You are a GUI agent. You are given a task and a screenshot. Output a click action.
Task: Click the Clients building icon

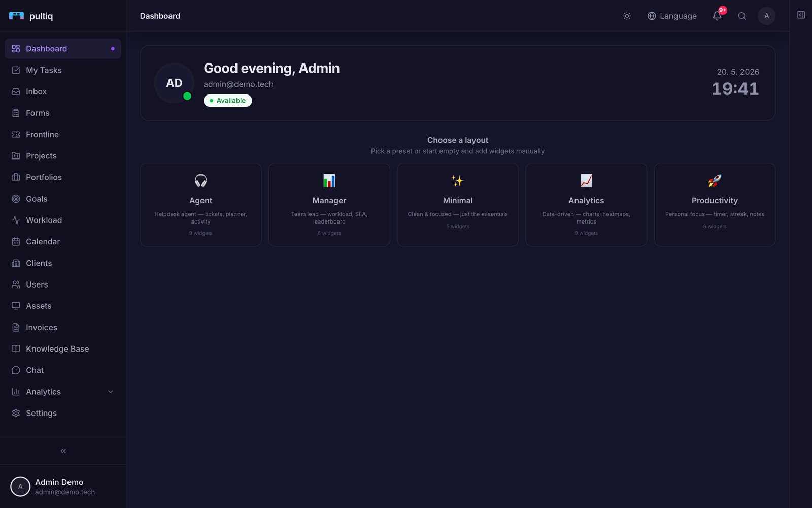pos(16,263)
